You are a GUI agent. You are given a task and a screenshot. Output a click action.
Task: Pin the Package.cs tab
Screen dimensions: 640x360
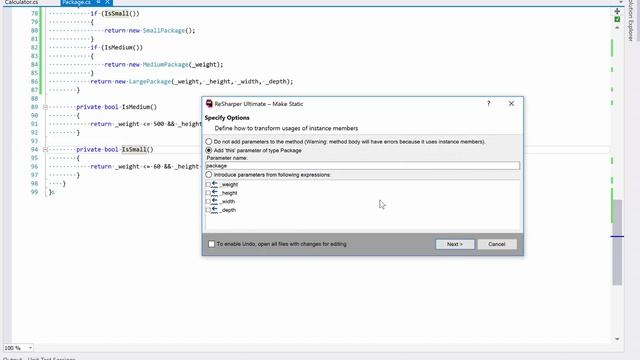tap(98, 2)
